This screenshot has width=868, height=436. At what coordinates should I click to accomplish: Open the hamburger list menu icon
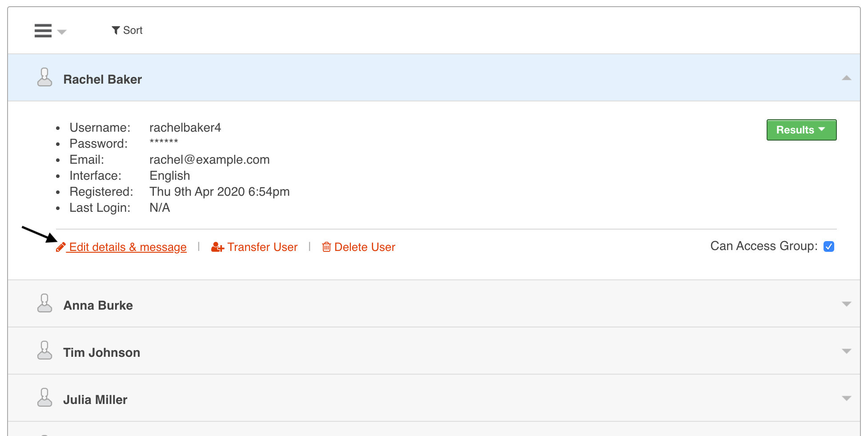click(43, 31)
